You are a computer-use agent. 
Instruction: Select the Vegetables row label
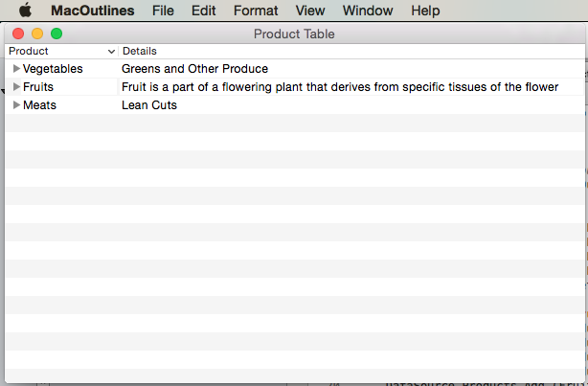[53, 69]
